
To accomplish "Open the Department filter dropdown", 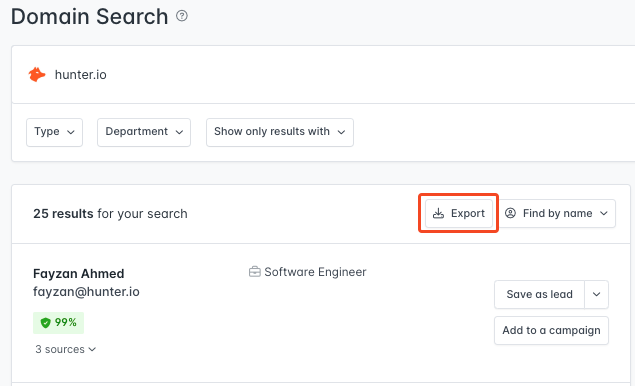I will click(x=144, y=132).
